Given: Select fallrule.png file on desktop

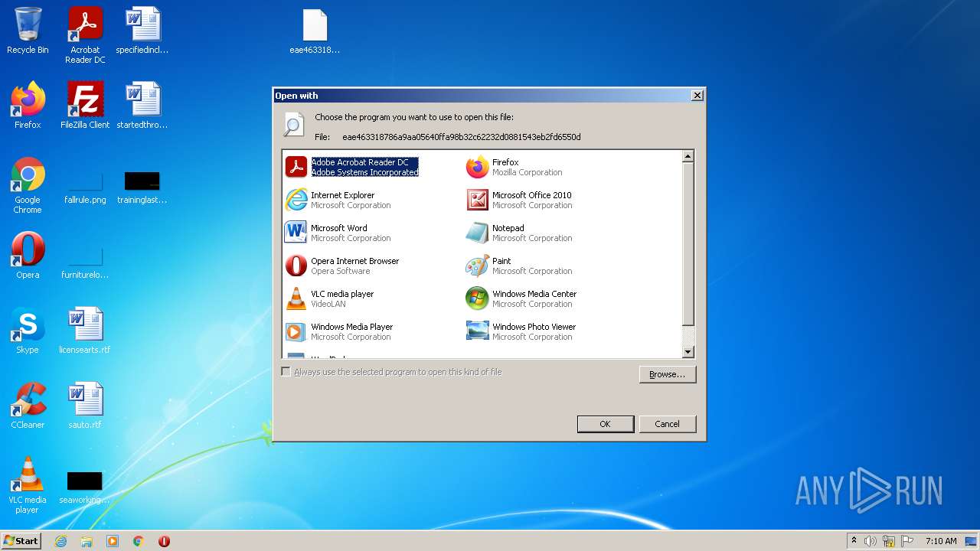Looking at the screenshot, I should [x=85, y=185].
